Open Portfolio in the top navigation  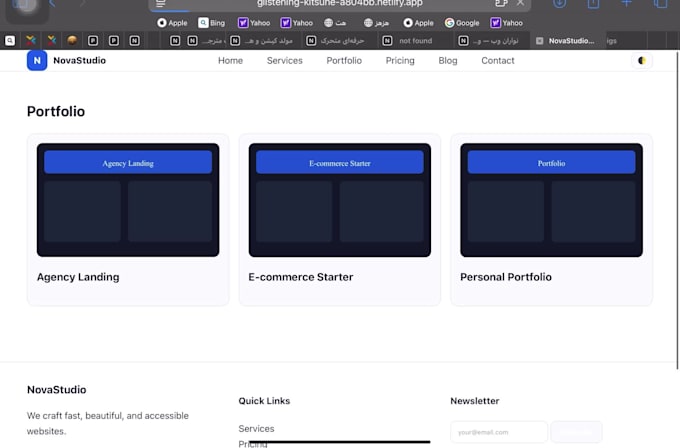pyautogui.click(x=344, y=61)
